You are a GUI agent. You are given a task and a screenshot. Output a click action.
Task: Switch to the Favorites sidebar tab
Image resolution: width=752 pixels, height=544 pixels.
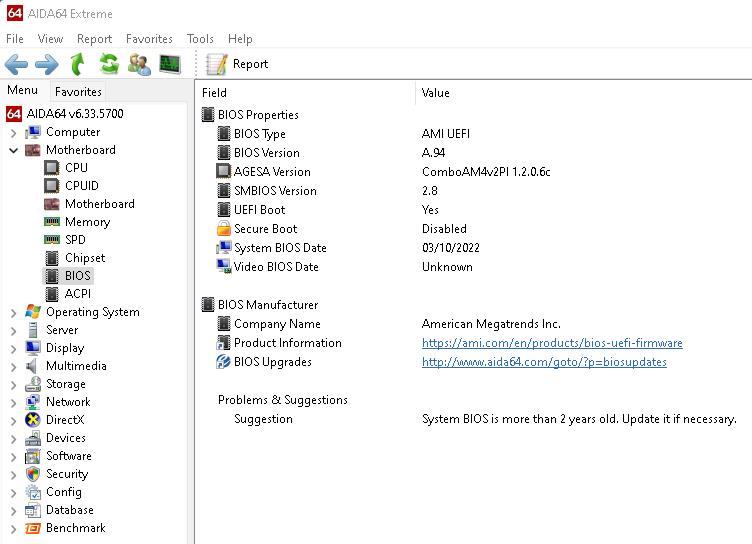(x=78, y=92)
